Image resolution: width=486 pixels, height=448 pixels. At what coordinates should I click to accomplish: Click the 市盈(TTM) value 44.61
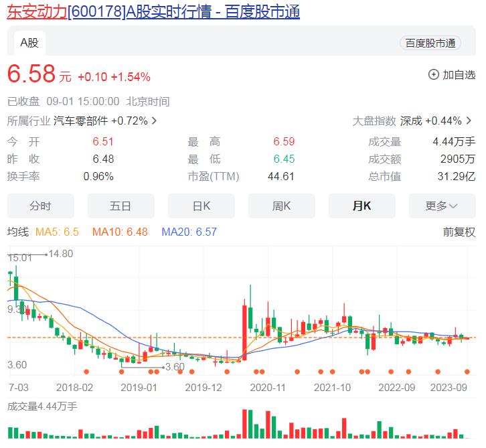[x=280, y=176]
